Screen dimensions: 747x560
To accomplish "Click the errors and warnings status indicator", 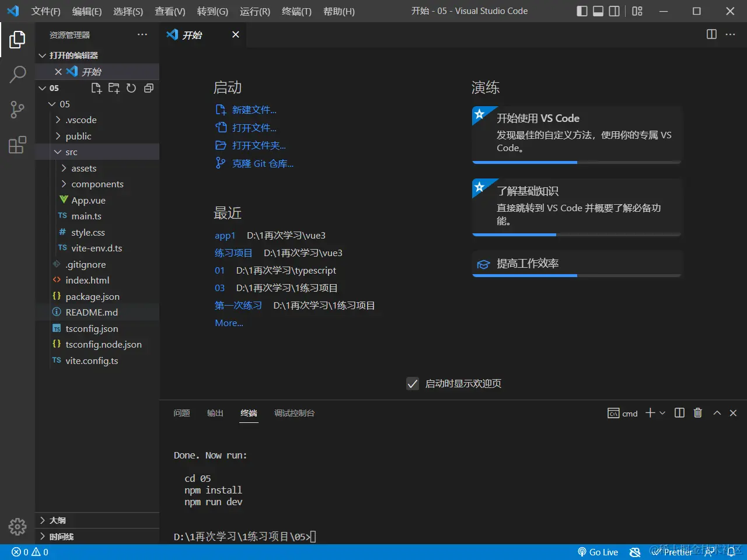I will 30,552.
